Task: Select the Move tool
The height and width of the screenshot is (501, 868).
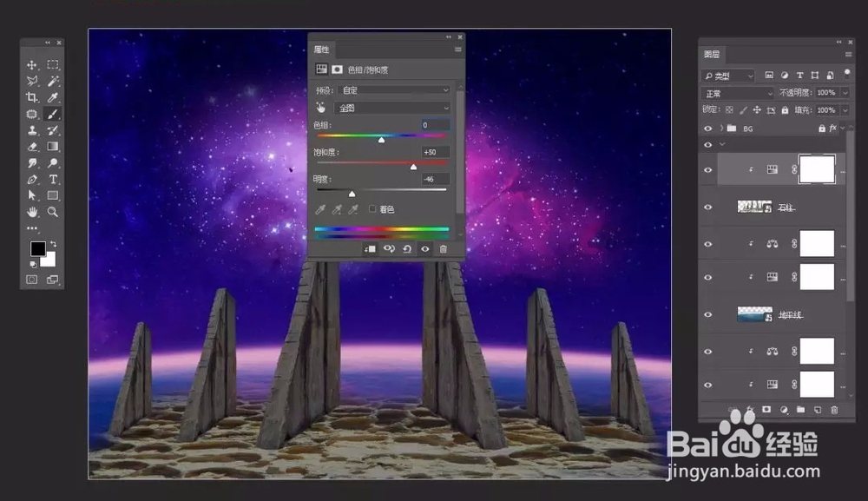Action: (x=32, y=65)
